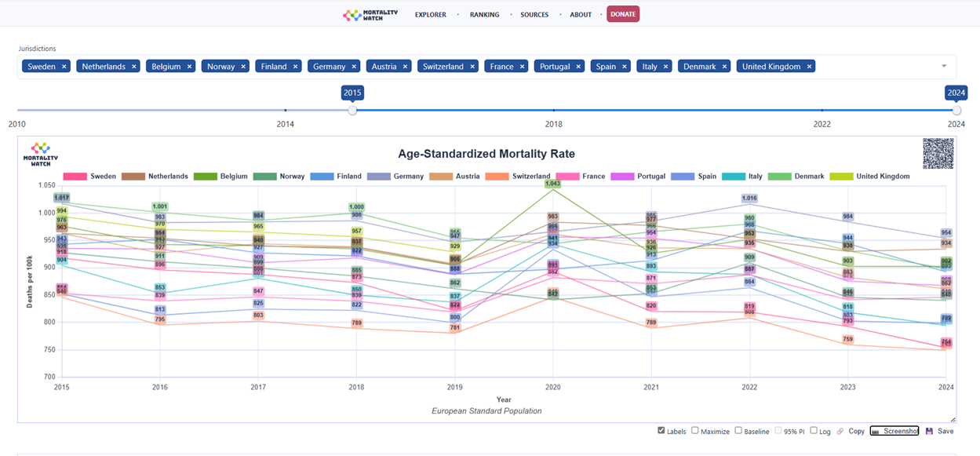
Task: Remove Sweden from selected jurisdictions
Action: [64, 67]
